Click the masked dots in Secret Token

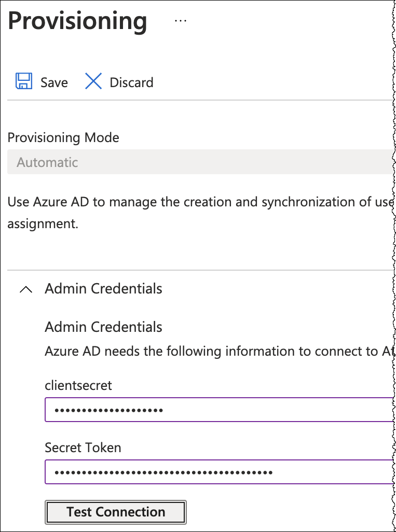click(163, 472)
